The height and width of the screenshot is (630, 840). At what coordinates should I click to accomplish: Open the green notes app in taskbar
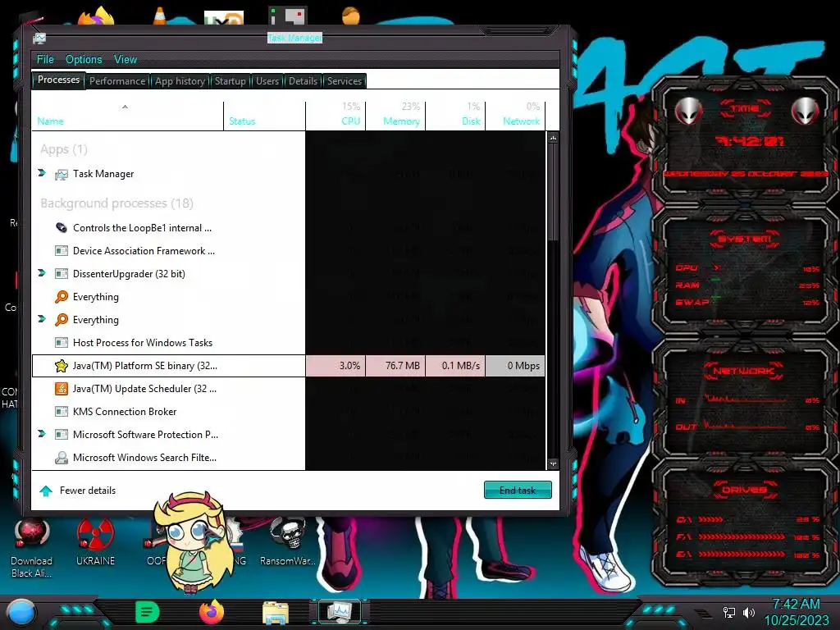[x=148, y=612]
